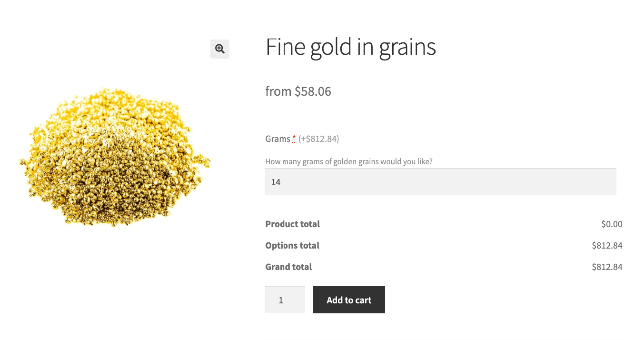Click the magnifier zoom icon on product image
This screenshot has width=644, height=340.
219,49
